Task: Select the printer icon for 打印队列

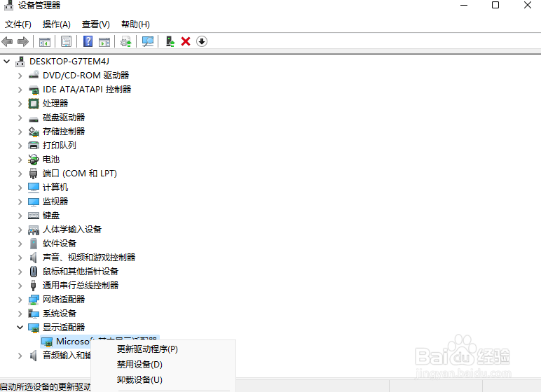Action: [34, 146]
